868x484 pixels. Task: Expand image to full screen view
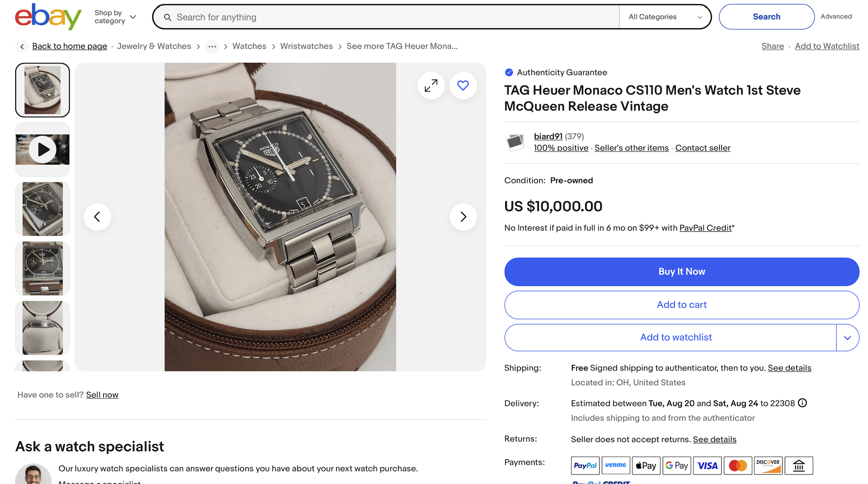(431, 85)
